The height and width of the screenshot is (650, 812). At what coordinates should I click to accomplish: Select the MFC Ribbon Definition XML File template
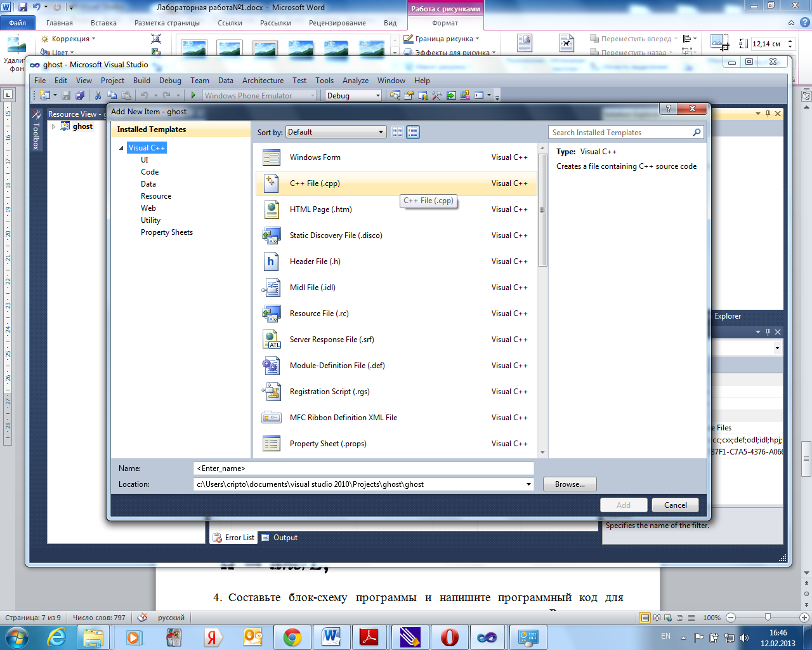click(x=396, y=418)
